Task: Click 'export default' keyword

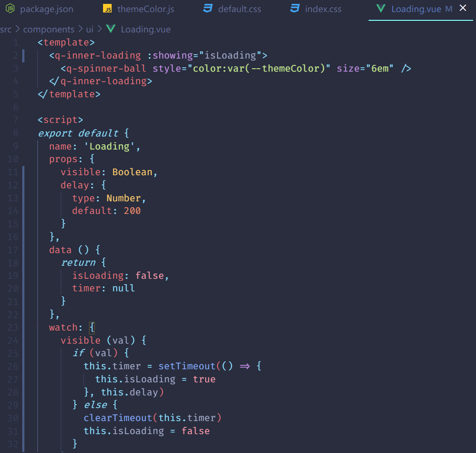Action: click(78, 133)
